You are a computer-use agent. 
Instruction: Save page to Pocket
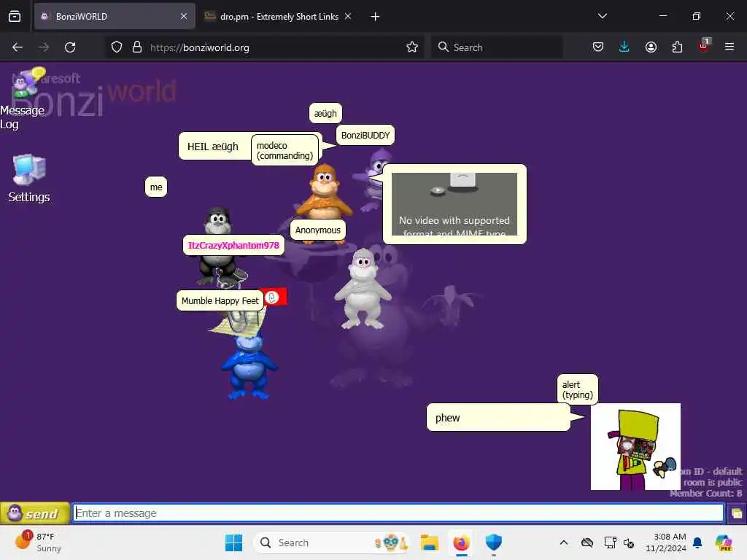(598, 47)
